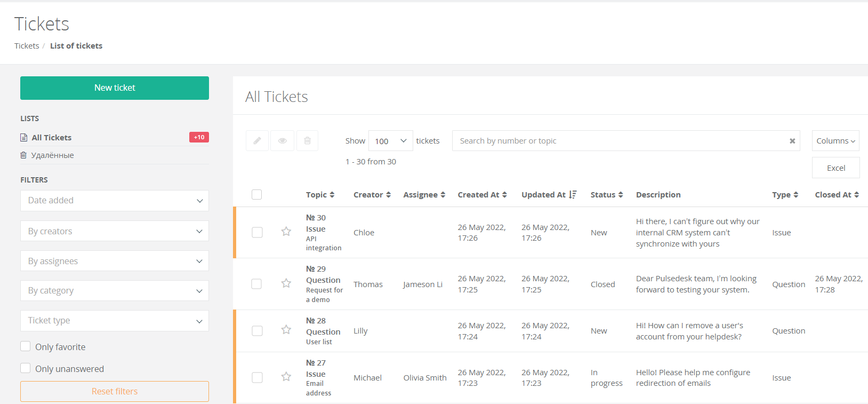Open the Ticket type filter dropdown
This screenshot has width=868, height=404.
[x=115, y=321]
